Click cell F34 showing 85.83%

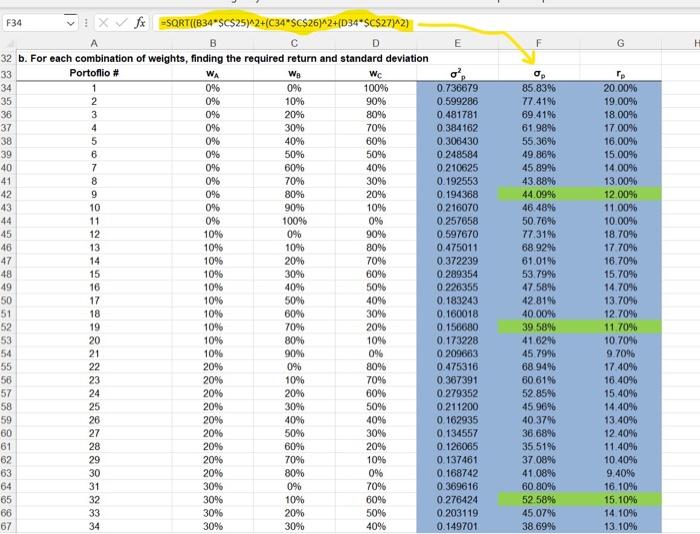[539, 88]
